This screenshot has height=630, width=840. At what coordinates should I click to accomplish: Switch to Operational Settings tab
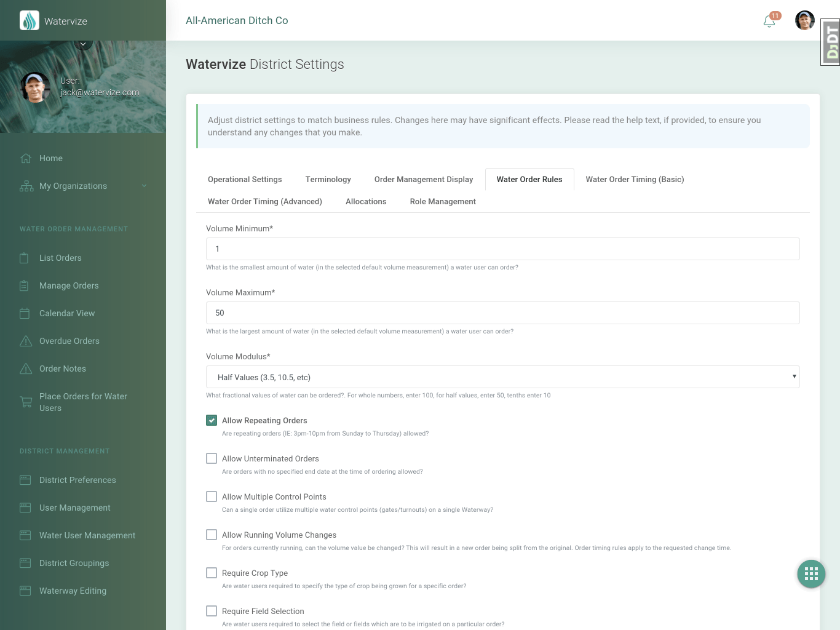(245, 180)
